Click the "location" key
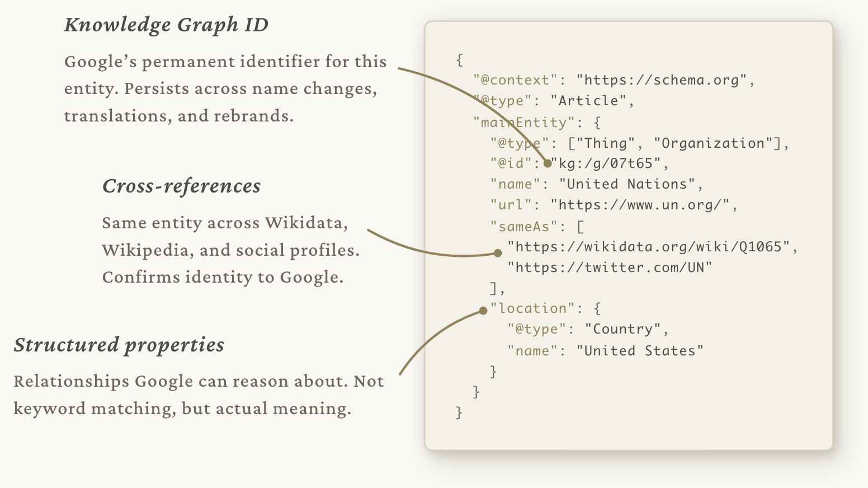Screen dimensions: 868x488 point(533,308)
